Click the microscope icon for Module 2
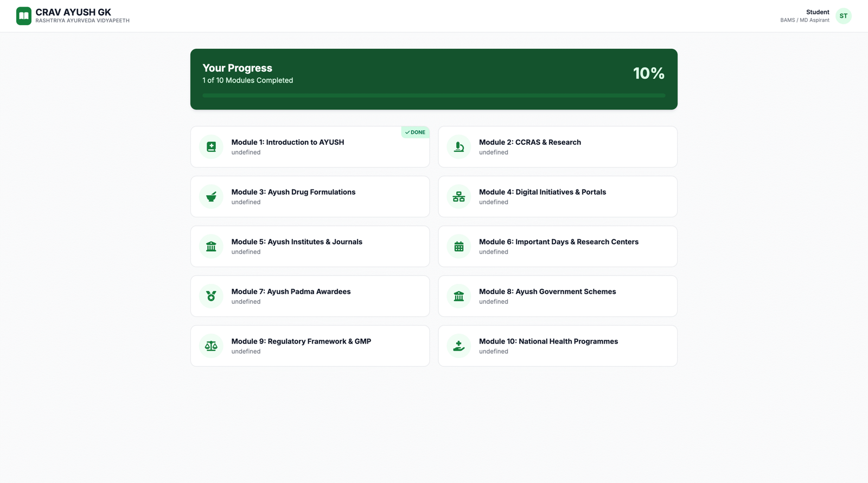The image size is (868, 483). click(458, 147)
